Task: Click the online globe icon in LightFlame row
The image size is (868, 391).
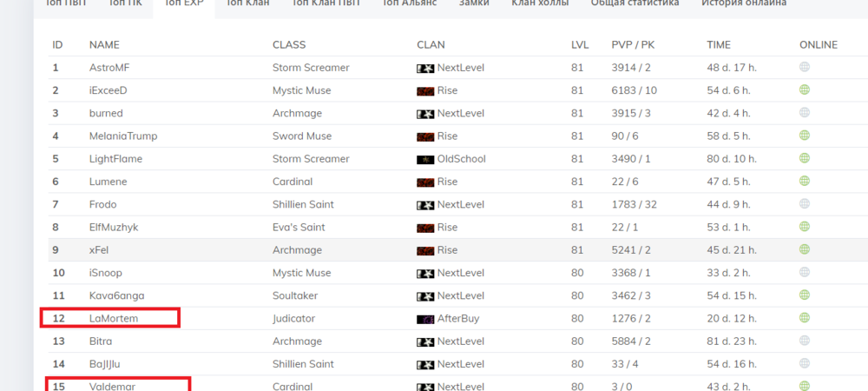Action: (x=804, y=159)
